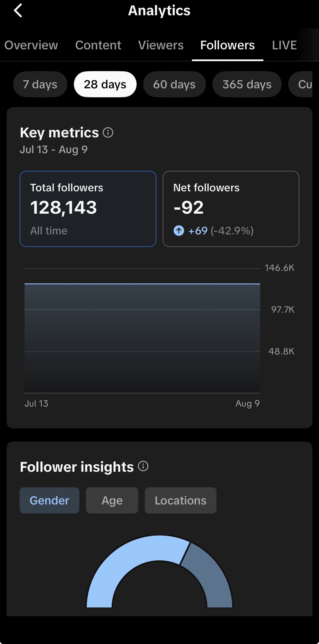Select the 7 days range

40,84
